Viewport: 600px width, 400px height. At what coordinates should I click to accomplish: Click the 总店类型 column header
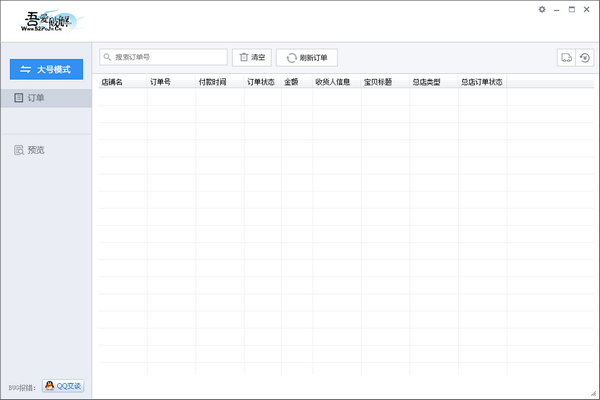tap(426, 82)
